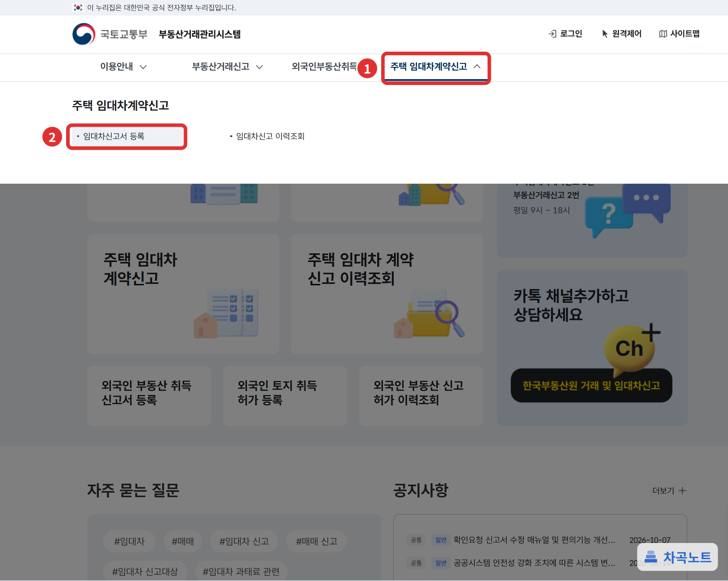Screen dimensions: 728x581
Task: Click the 부동산거래관리시스템 title
Action: click(199, 34)
